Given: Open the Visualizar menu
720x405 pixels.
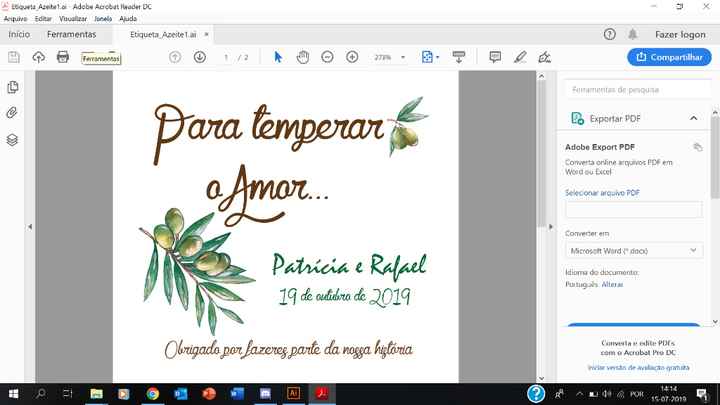Looking at the screenshot, I should point(72,18).
